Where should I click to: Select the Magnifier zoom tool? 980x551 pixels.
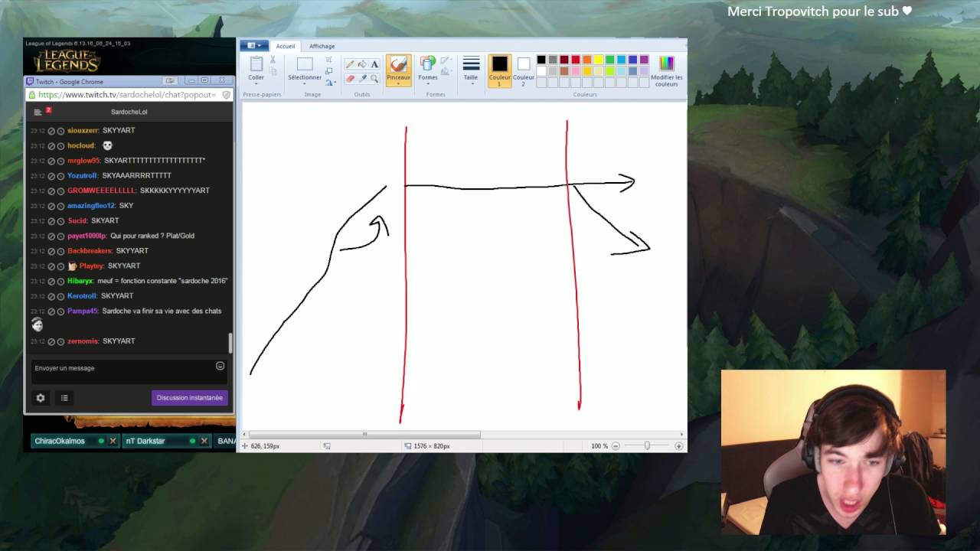tap(374, 78)
